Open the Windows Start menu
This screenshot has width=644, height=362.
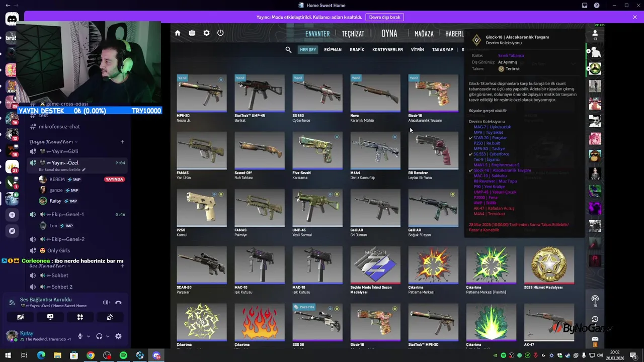[x=8, y=355]
